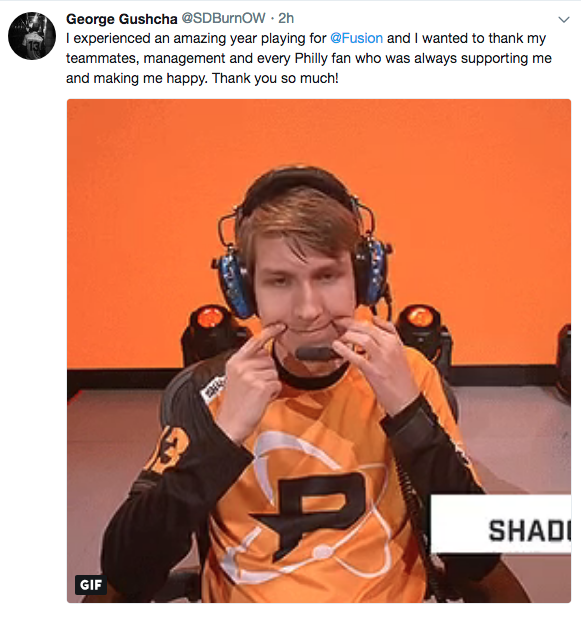Click the headset microphone in the GIF
581x617 pixels.
click(315, 353)
